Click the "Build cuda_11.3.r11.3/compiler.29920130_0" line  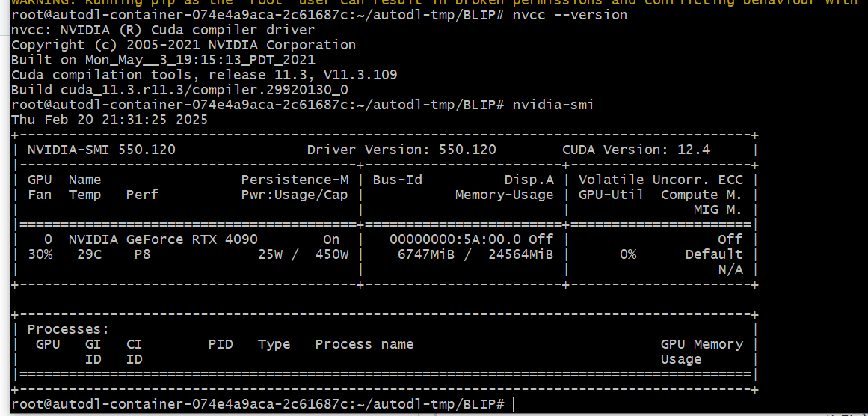(x=179, y=90)
